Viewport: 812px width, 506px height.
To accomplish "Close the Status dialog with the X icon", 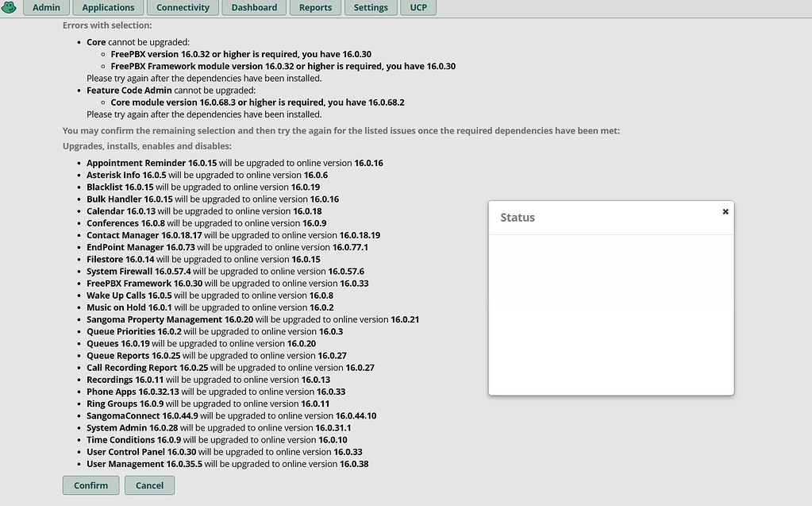I will coord(725,211).
